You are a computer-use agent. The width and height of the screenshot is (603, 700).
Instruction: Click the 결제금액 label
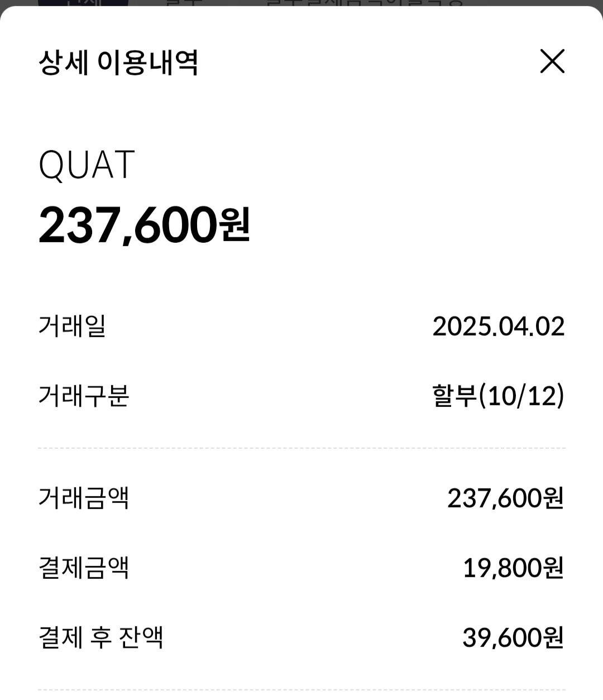click(x=84, y=568)
